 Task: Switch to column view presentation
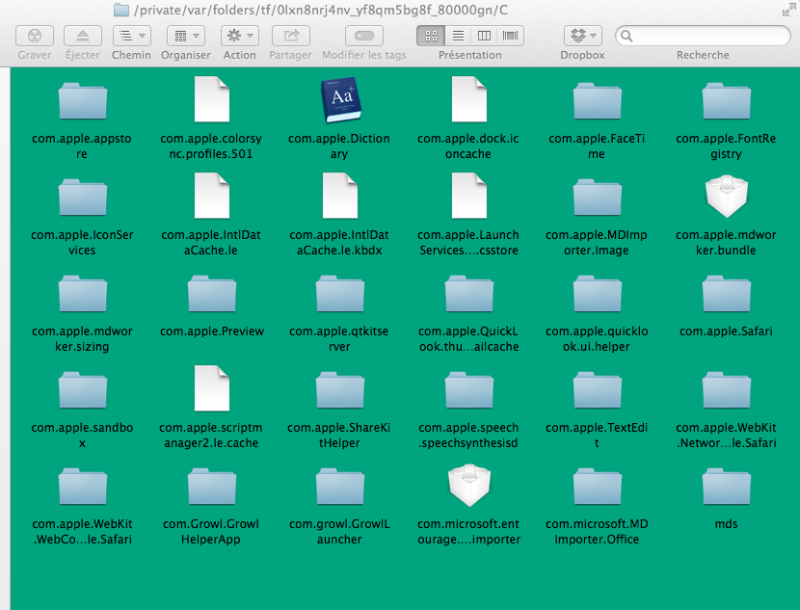[484, 36]
